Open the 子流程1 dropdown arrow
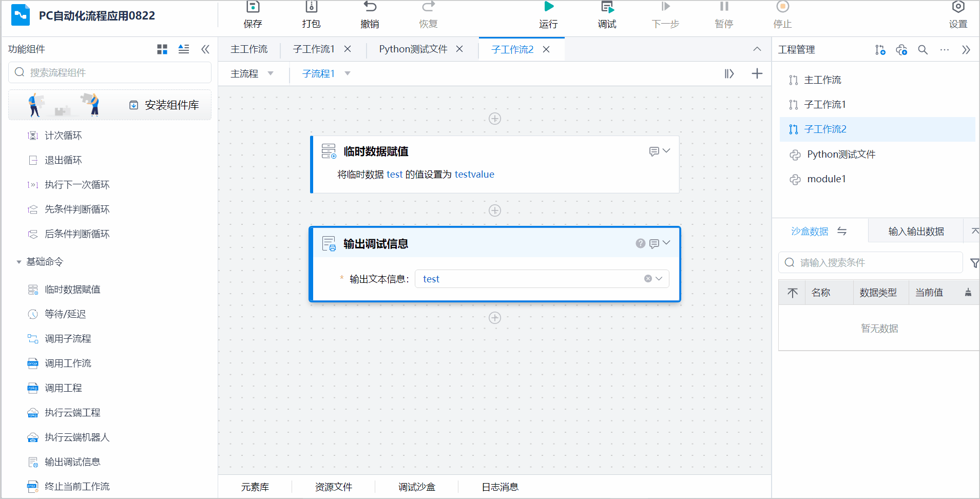Viewport: 980px width, 499px height. 348,73
